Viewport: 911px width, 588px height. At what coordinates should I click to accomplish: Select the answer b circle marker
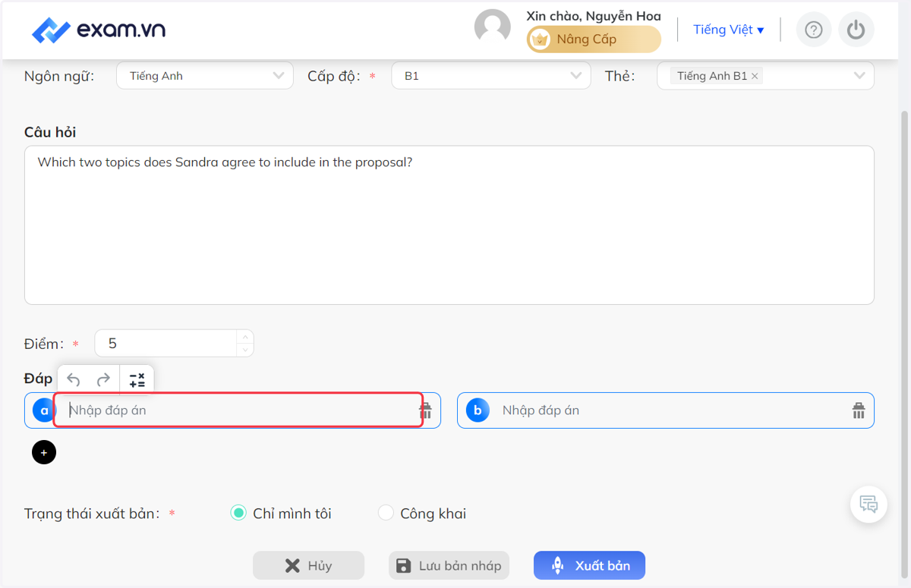tap(478, 410)
